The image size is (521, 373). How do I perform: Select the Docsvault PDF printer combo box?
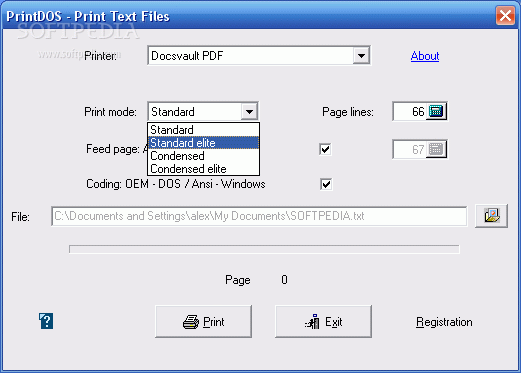click(259, 56)
